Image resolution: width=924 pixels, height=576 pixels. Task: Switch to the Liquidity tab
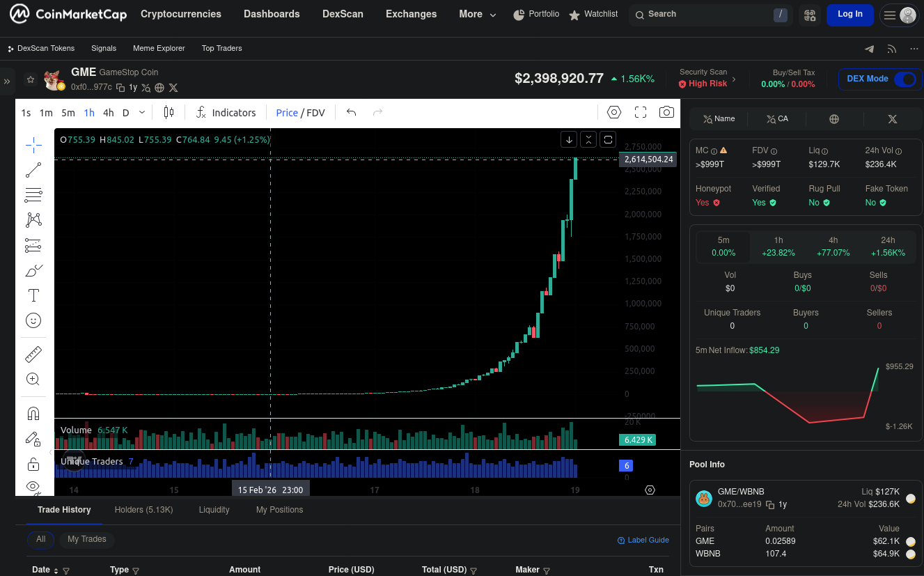click(214, 510)
